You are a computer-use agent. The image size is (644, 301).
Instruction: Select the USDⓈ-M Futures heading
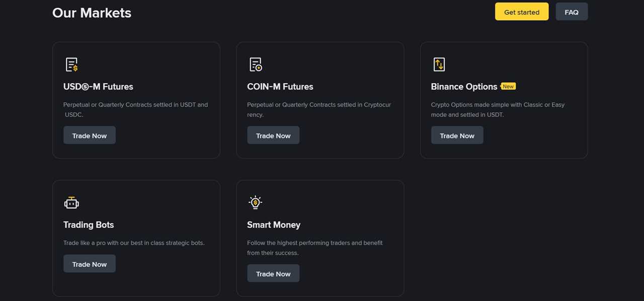click(x=98, y=86)
